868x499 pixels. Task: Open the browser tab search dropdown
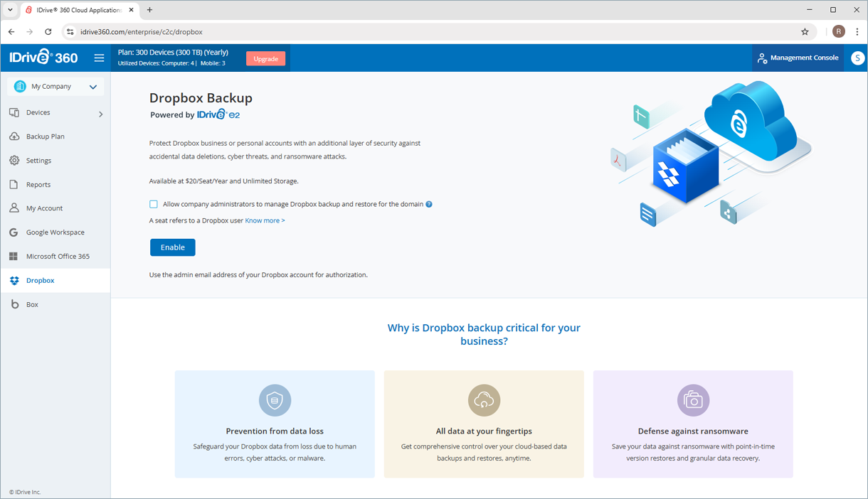pyautogui.click(x=10, y=10)
